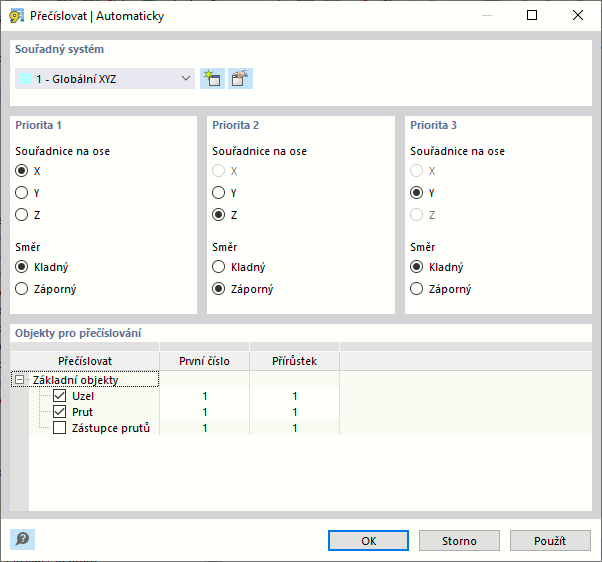Viewport: 602px width, 562px height.
Task: Open the 1 - Globální XYZ dropdown
Action: (105, 79)
